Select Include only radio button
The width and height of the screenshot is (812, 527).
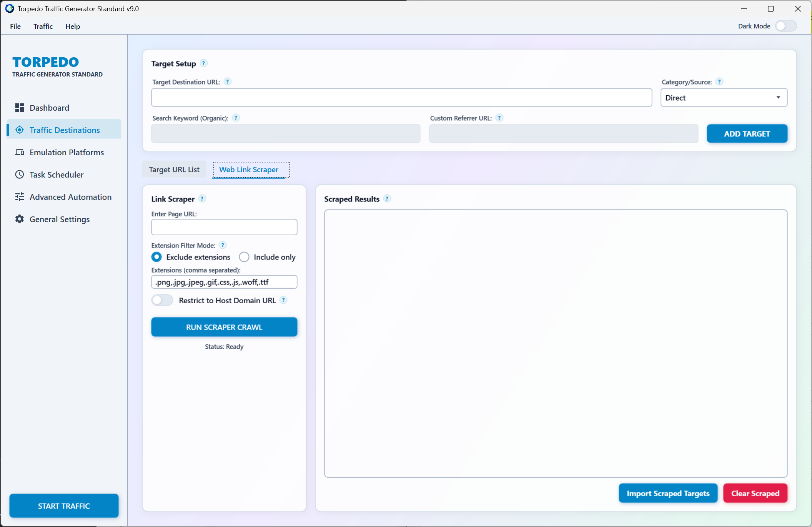pyautogui.click(x=244, y=257)
